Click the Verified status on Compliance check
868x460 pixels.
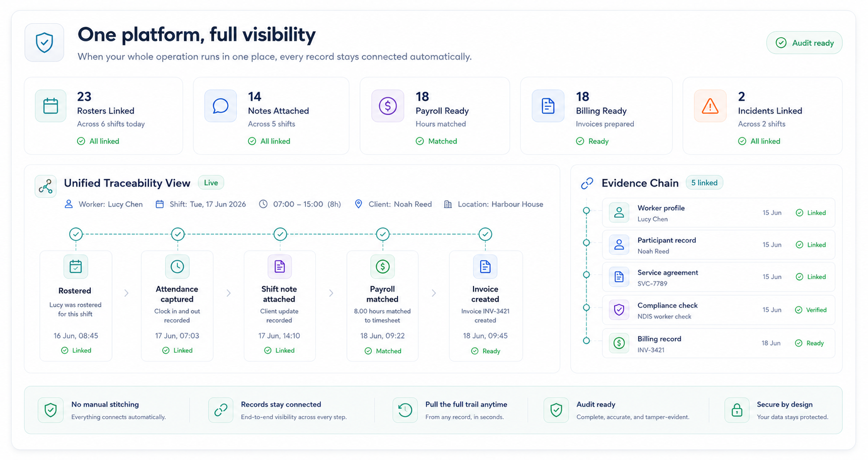811,310
